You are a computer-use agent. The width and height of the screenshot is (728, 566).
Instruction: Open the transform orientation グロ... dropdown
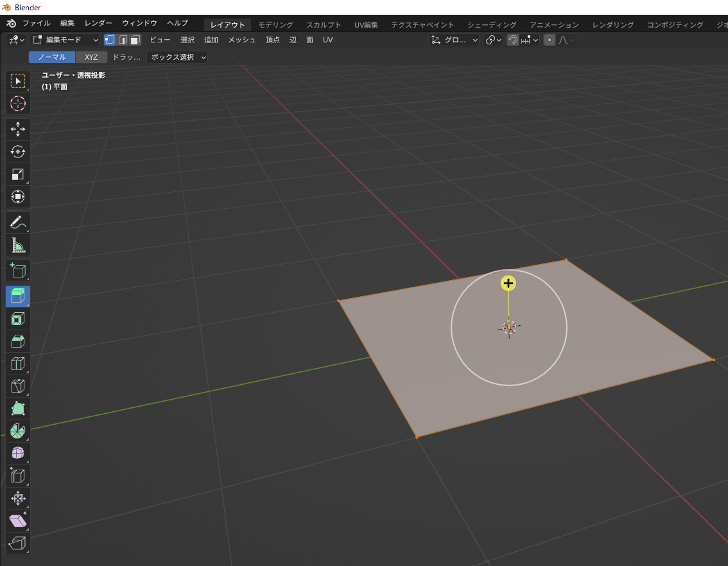(455, 40)
